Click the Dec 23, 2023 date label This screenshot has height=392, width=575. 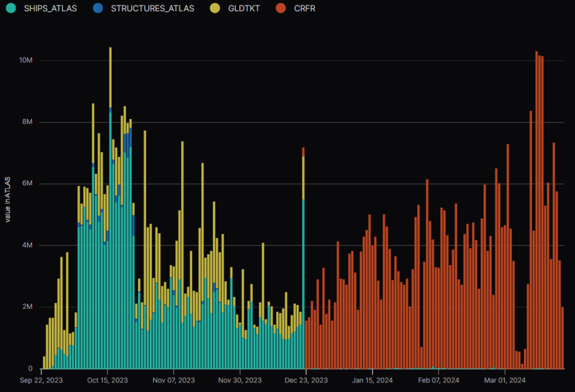pyautogui.click(x=306, y=380)
